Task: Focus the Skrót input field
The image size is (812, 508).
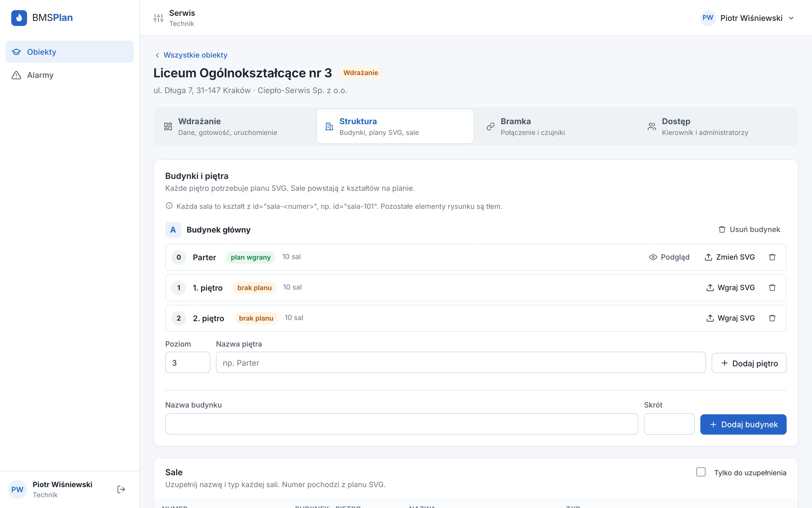Action: point(669,424)
